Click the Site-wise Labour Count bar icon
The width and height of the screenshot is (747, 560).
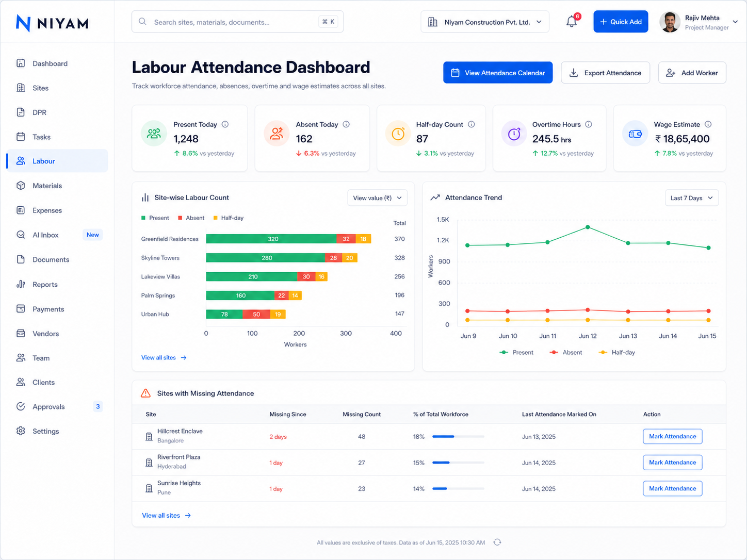pyautogui.click(x=145, y=197)
